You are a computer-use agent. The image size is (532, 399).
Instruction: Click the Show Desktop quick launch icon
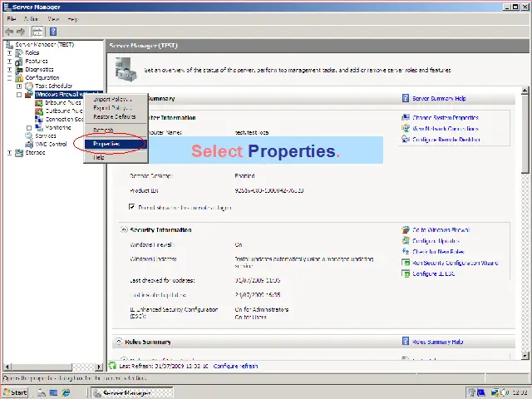53,393
